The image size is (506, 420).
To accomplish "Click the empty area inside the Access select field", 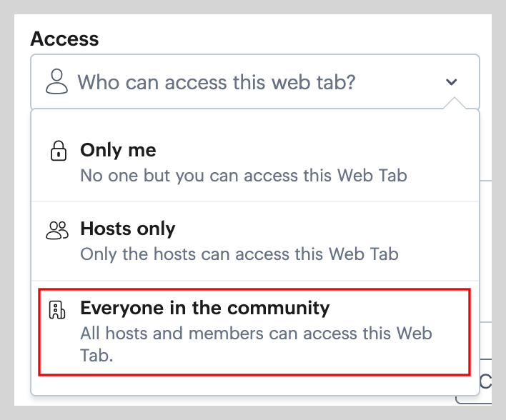I will click(400, 82).
